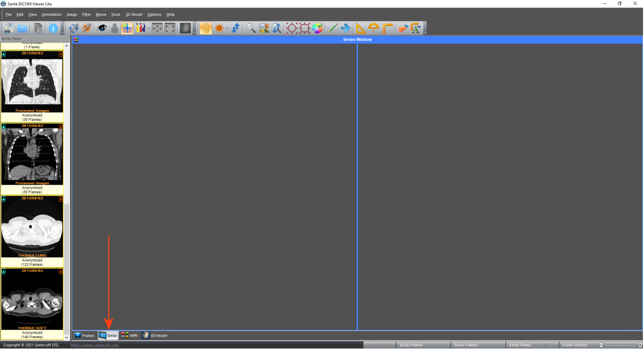Select the rectangular ROI tool
The width and height of the screenshot is (644, 349).
pos(304,28)
